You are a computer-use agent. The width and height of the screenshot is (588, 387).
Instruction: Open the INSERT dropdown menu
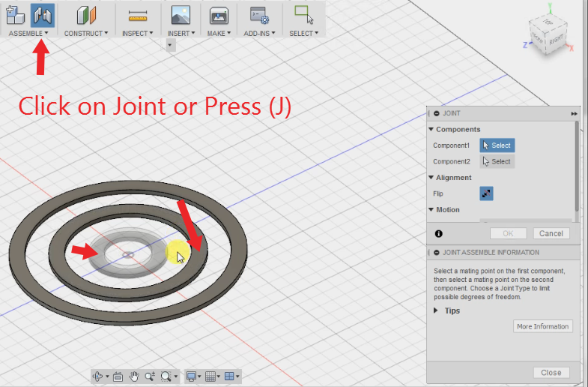tap(181, 34)
